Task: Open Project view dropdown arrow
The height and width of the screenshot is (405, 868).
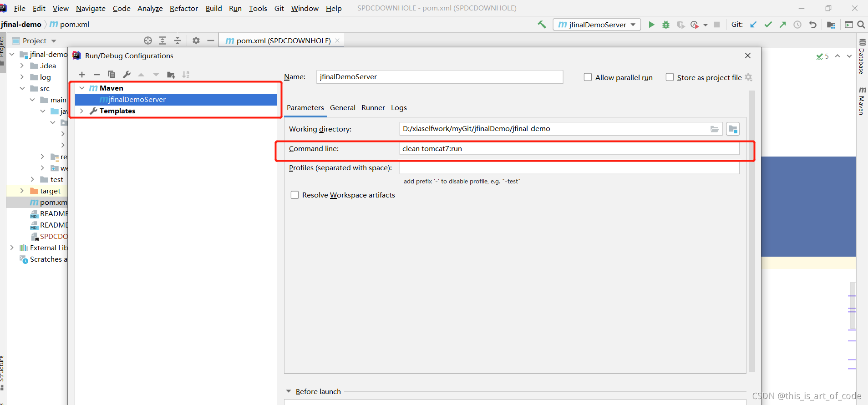Action: pos(54,41)
